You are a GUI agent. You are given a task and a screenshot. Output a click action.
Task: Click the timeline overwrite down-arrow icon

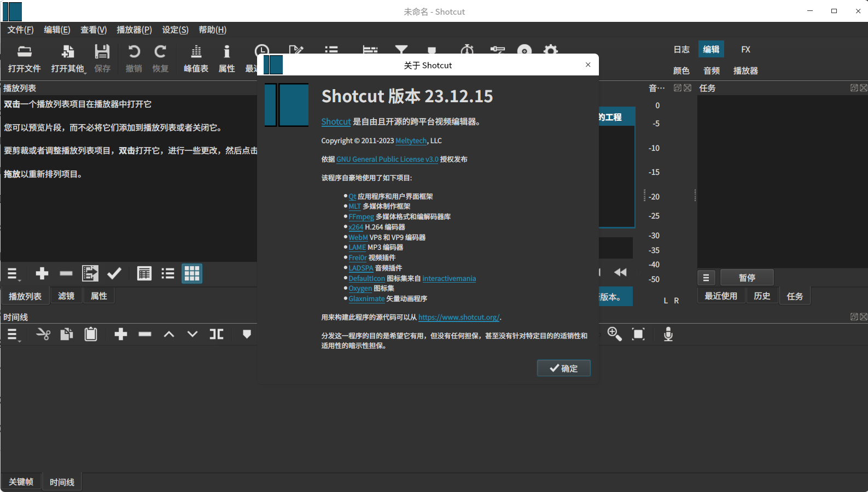tap(193, 334)
